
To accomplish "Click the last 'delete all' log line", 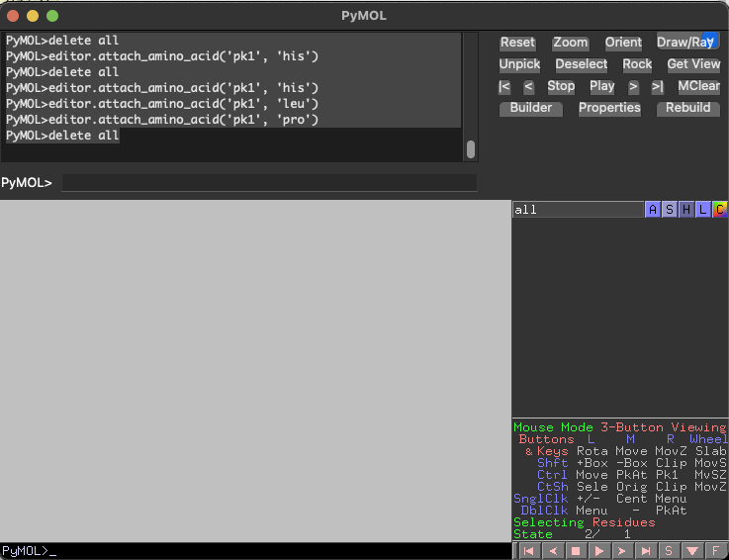I will 62,136.
